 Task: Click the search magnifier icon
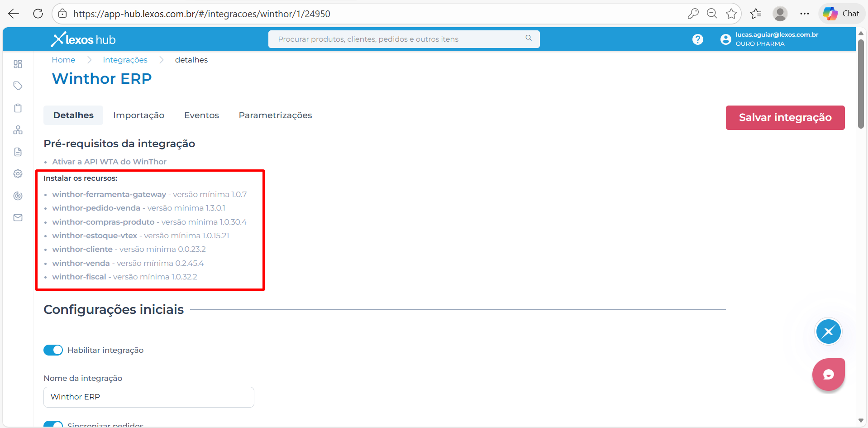click(529, 38)
